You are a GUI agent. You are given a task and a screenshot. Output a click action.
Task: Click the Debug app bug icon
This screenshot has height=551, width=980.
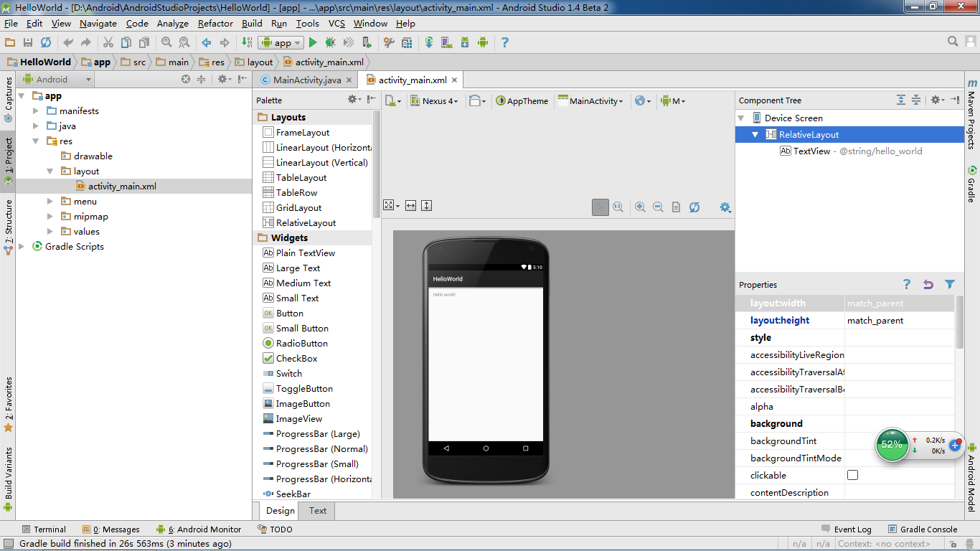331,43
